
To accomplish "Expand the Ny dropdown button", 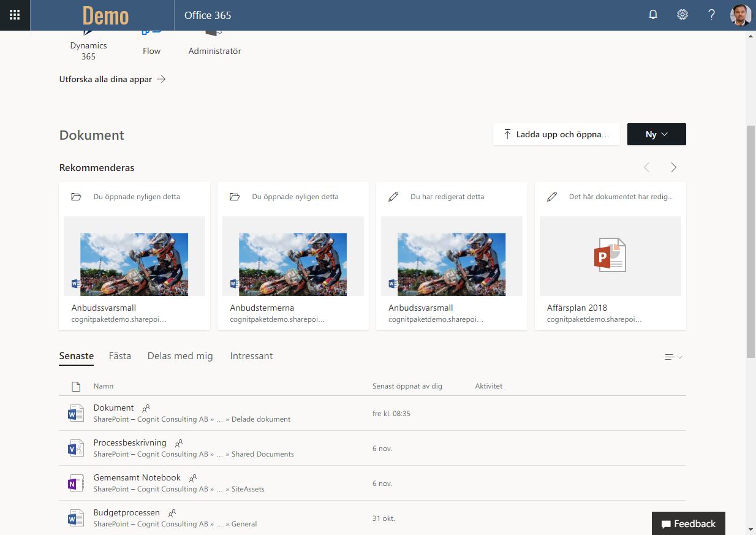I will click(x=656, y=134).
